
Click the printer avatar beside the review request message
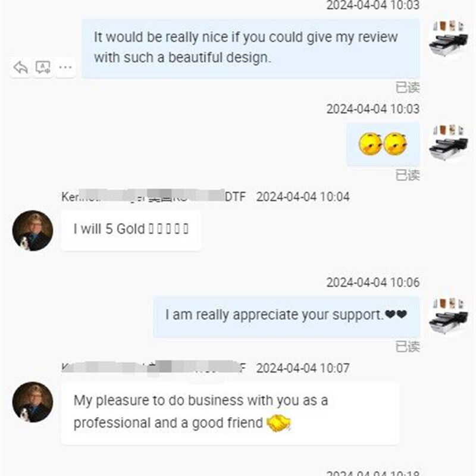tap(448, 38)
